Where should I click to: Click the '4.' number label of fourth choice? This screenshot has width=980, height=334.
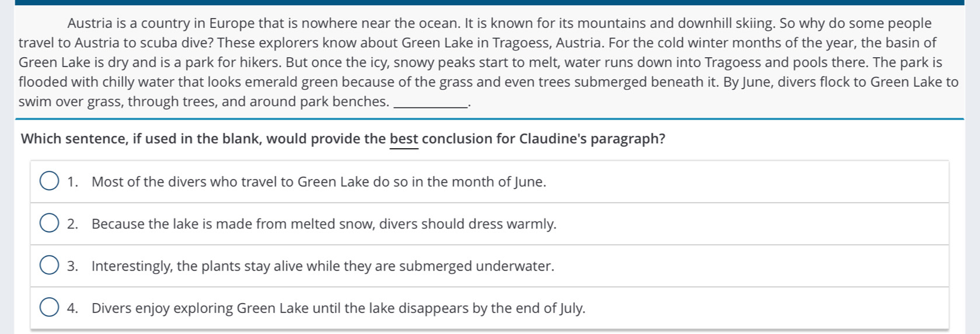click(72, 308)
